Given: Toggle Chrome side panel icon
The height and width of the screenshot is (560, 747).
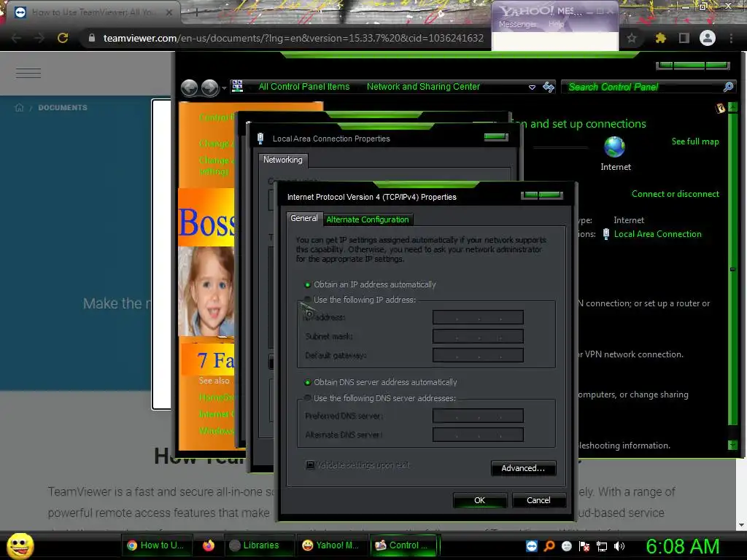Looking at the screenshot, I should click(684, 38).
